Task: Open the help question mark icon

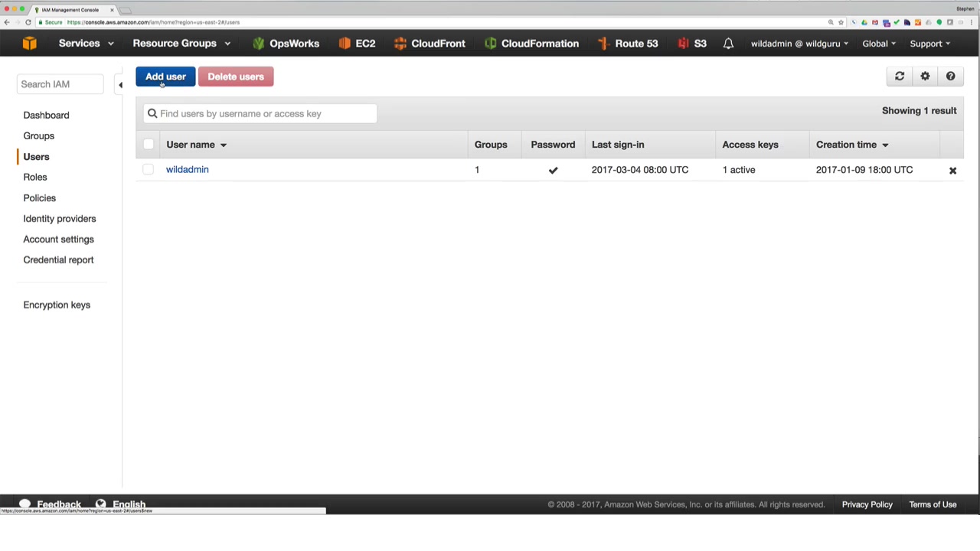Action: pos(950,77)
